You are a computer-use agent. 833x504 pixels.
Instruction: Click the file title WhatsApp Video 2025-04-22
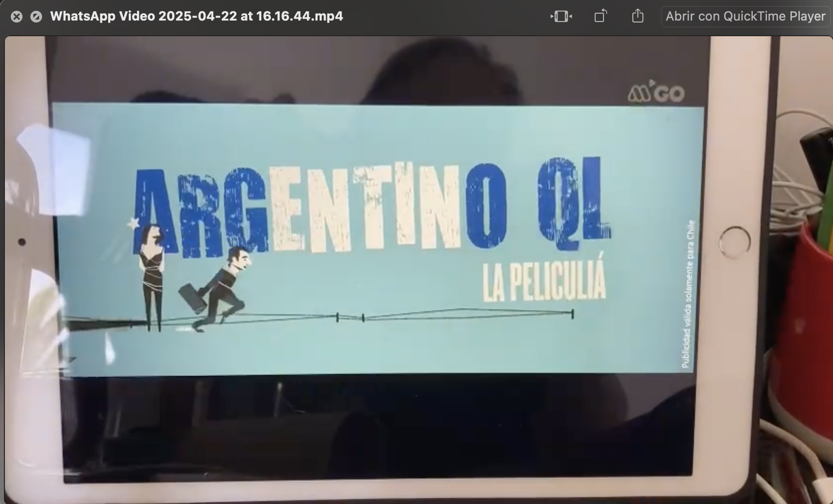pos(197,16)
